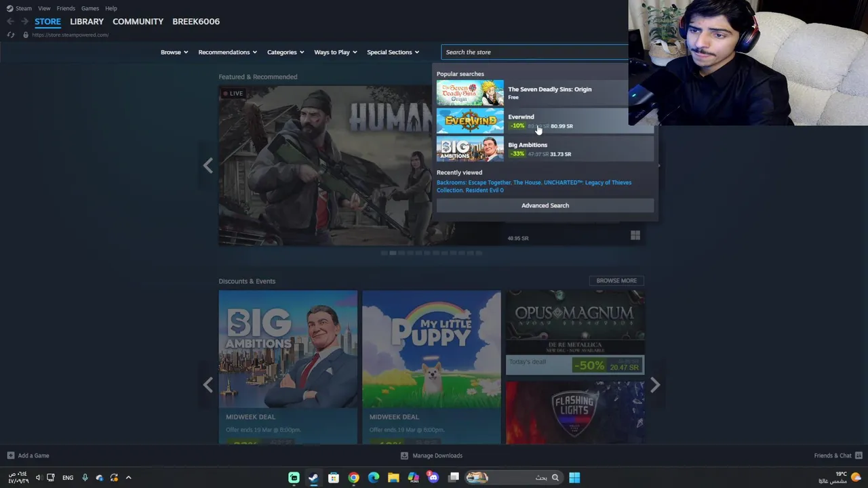Reload the store page with refresh icon
The width and height of the screenshot is (868, 488).
pyautogui.click(x=11, y=35)
